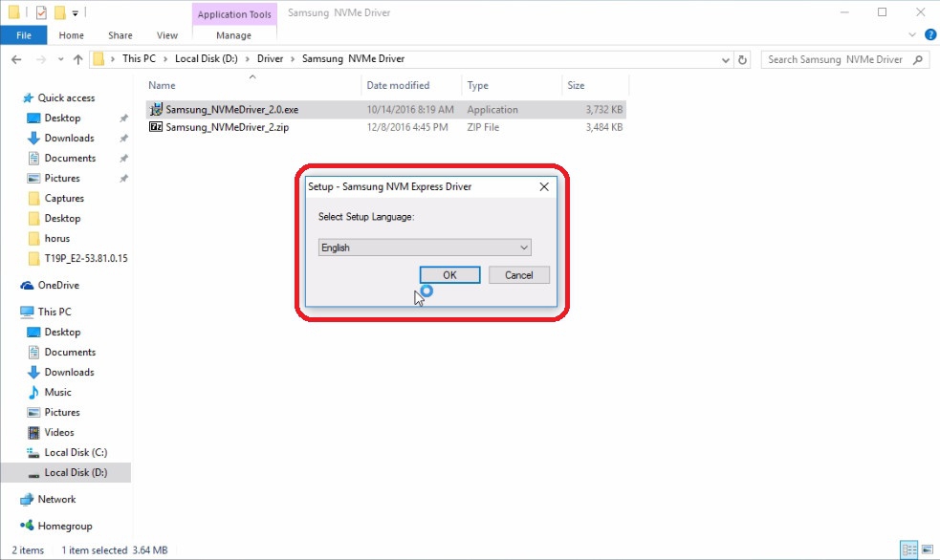940x560 pixels.
Task: Expand the address bar history dropdown
Action: point(726,60)
